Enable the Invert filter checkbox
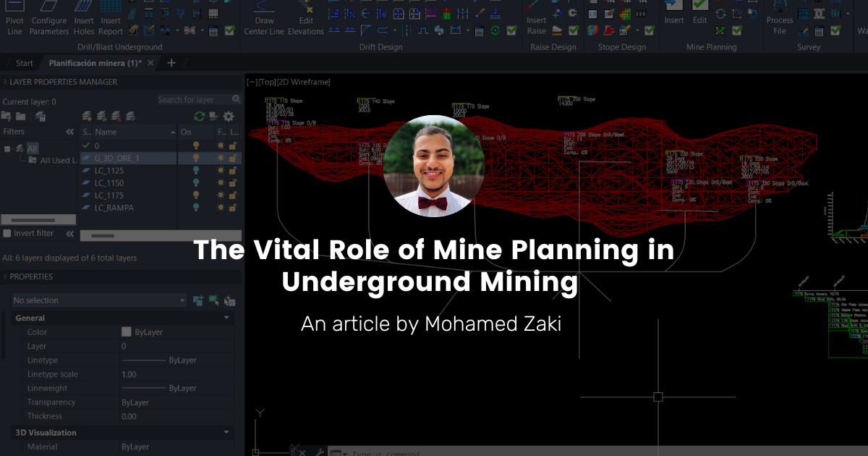The width and height of the screenshot is (868, 456). 7,234
